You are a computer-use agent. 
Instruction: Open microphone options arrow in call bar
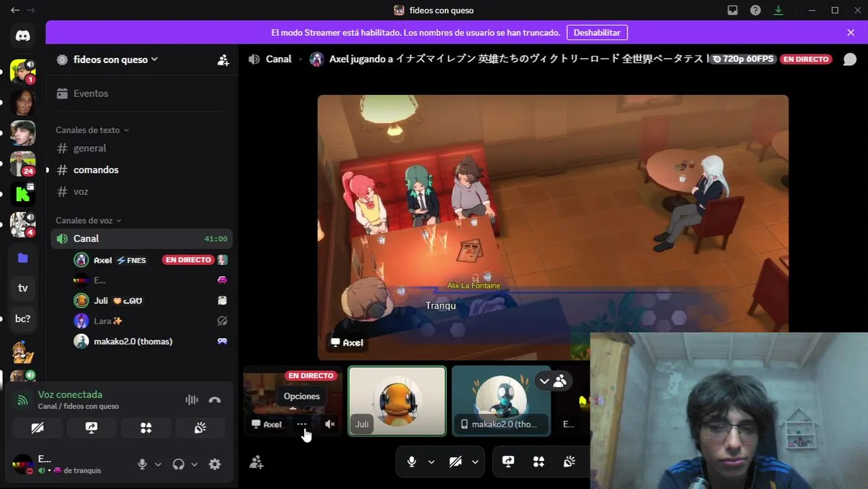[431, 462]
